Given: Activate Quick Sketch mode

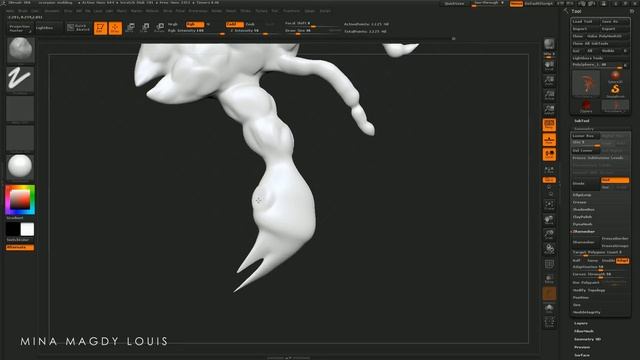Looking at the screenshot, I should [78, 28].
